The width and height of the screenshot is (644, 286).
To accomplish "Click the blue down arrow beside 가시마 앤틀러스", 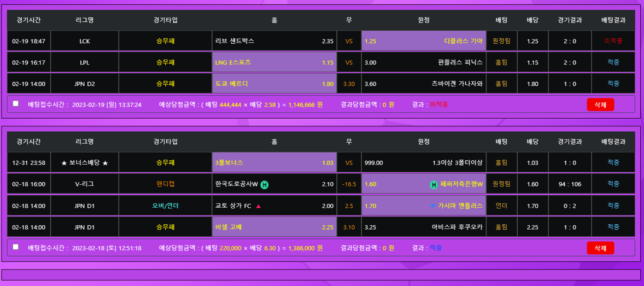I will 432,206.
